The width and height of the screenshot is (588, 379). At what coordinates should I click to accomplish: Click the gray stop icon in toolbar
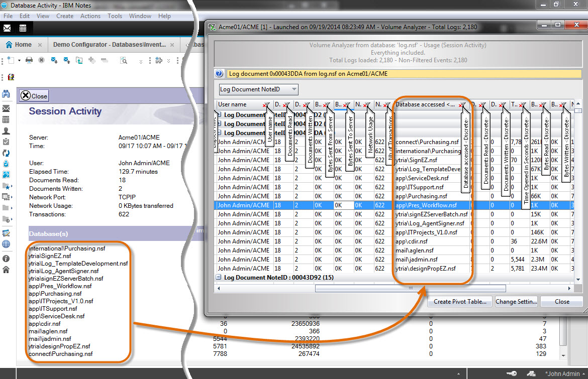[x=42, y=60]
